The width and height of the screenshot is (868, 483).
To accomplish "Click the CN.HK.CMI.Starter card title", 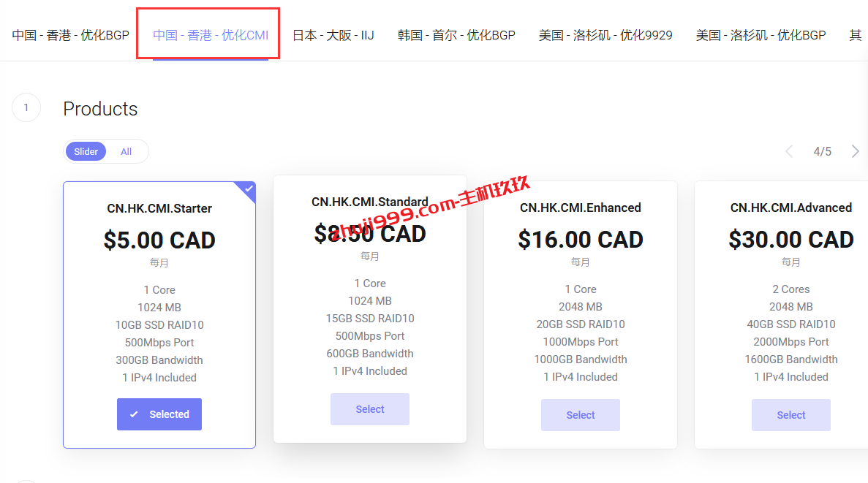I will (159, 208).
